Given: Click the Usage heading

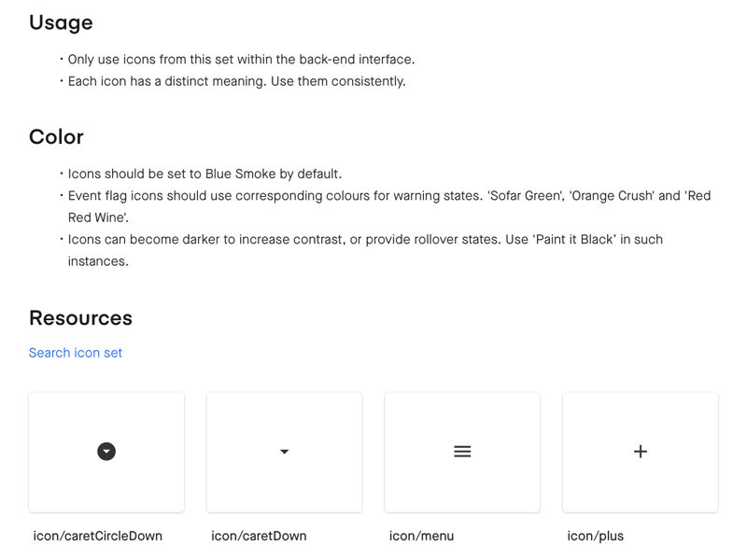Looking at the screenshot, I should pyautogui.click(x=61, y=22).
